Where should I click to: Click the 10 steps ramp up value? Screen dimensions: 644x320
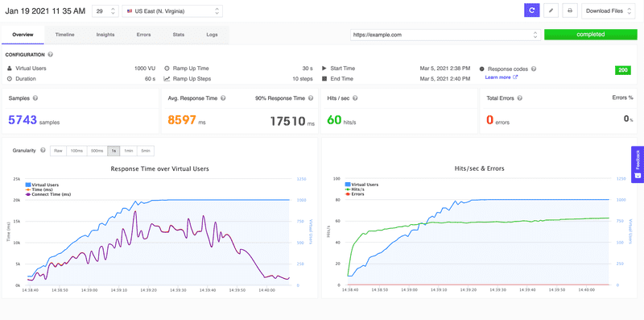pyautogui.click(x=303, y=78)
